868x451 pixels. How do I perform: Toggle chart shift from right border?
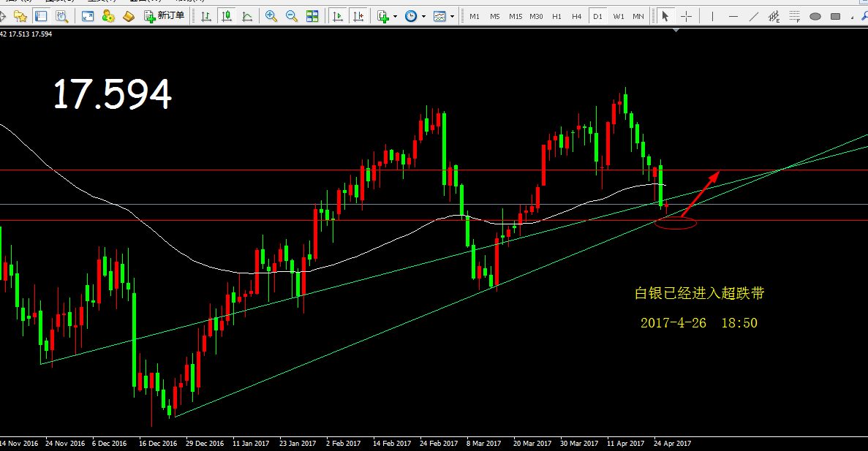pyautogui.click(x=358, y=16)
